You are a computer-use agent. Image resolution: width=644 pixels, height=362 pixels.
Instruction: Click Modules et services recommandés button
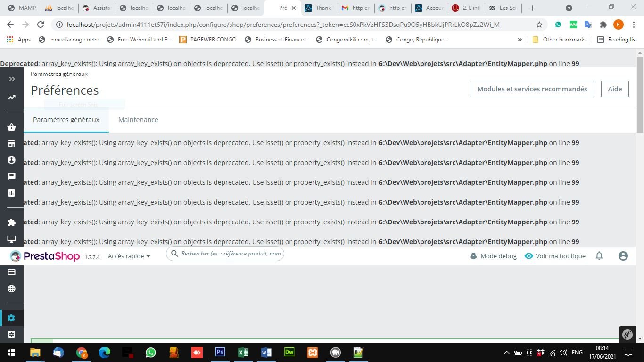(x=532, y=89)
